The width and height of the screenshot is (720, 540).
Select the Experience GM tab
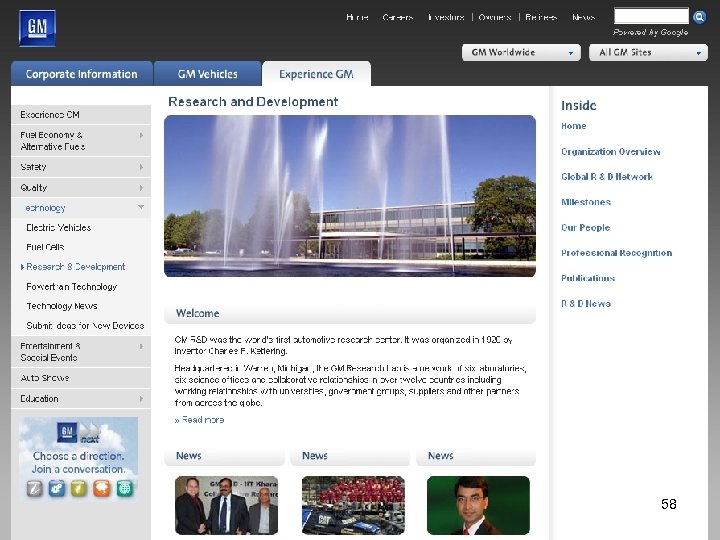tap(316, 74)
